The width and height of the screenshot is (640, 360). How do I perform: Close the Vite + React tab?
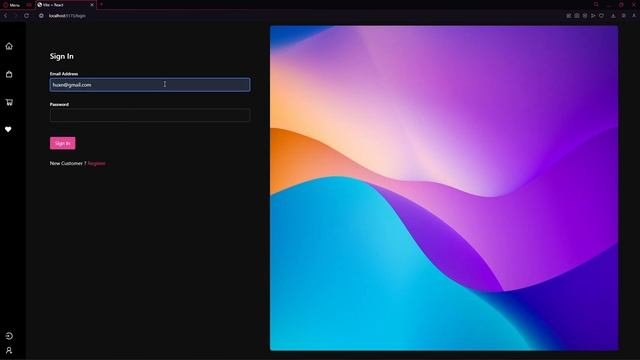(92, 5)
